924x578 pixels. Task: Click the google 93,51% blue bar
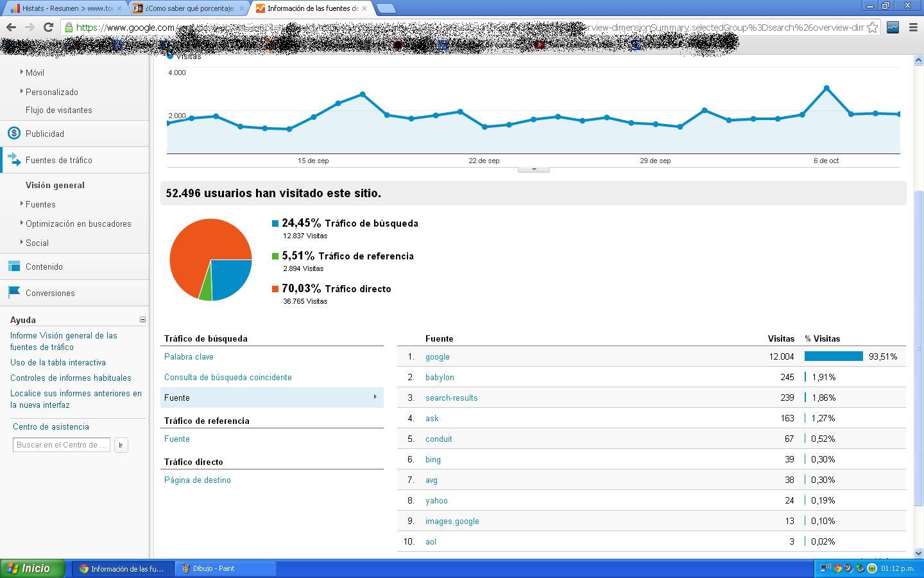(834, 356)
